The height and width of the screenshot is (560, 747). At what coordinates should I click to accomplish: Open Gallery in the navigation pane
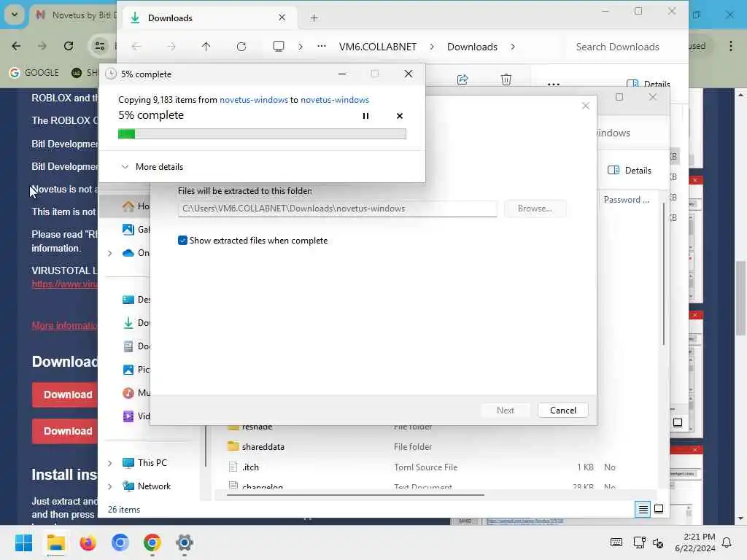[x=136, y=230]
